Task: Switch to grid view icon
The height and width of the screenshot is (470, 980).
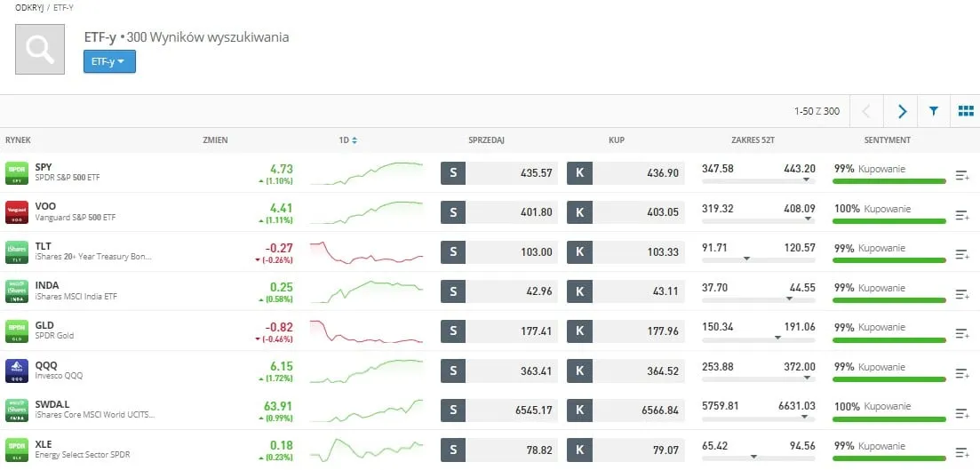Action: point(966,111)
